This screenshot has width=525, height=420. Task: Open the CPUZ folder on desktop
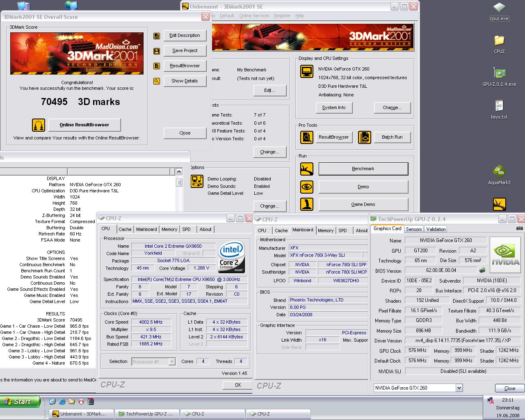coord(499,45)
